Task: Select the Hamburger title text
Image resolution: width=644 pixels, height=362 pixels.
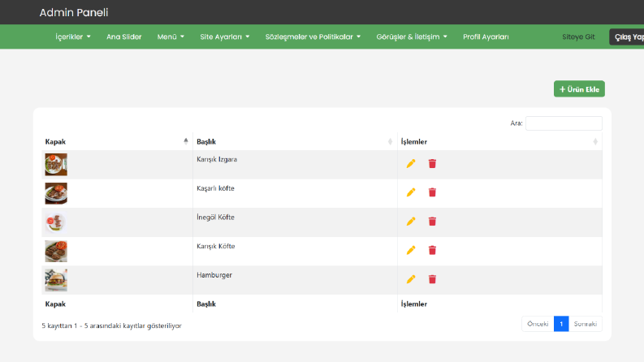Action: pos(214,275)
